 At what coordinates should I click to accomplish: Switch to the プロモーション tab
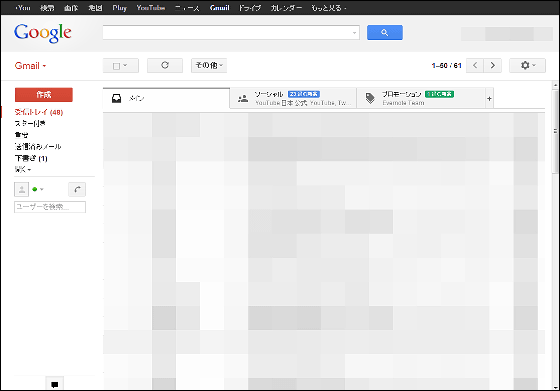pos(421,98)
